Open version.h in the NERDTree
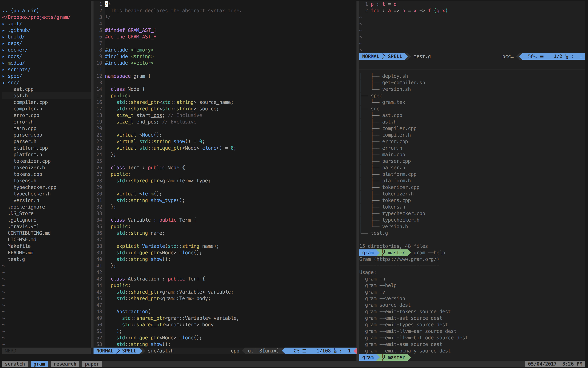 [x=26, y=201]
